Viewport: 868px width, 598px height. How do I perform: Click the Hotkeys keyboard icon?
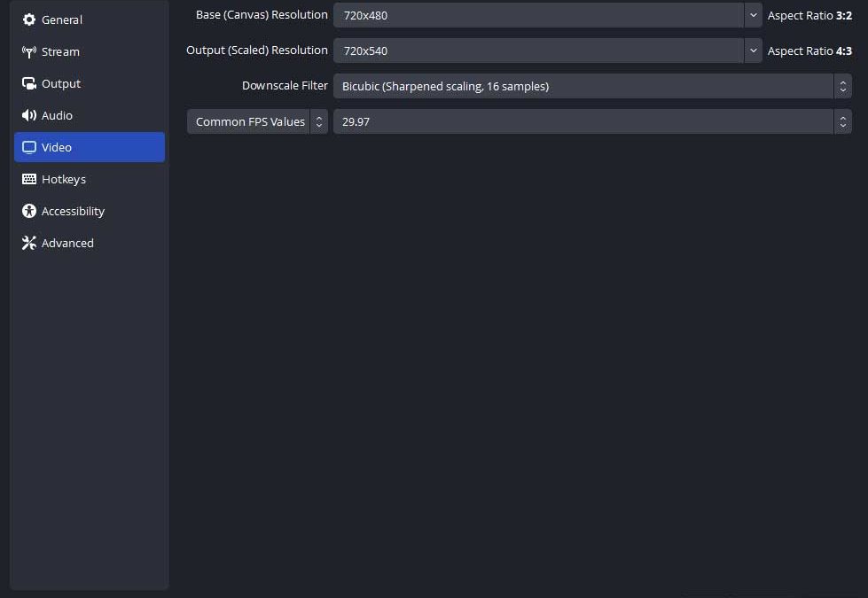coord(28,179)
